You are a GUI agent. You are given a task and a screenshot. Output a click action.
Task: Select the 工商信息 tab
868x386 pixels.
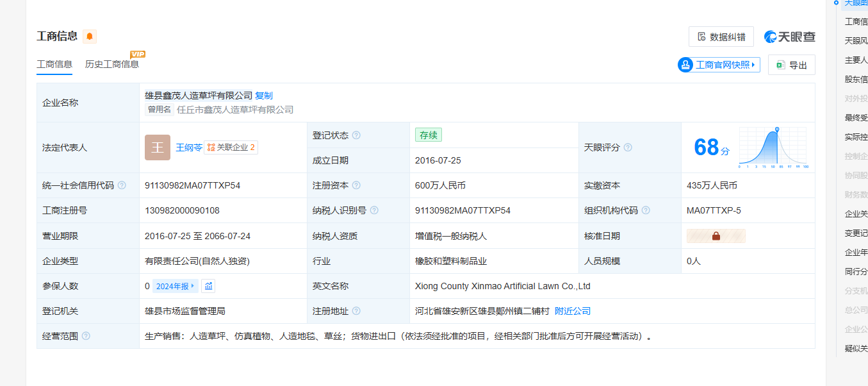[x=54, y=64]
